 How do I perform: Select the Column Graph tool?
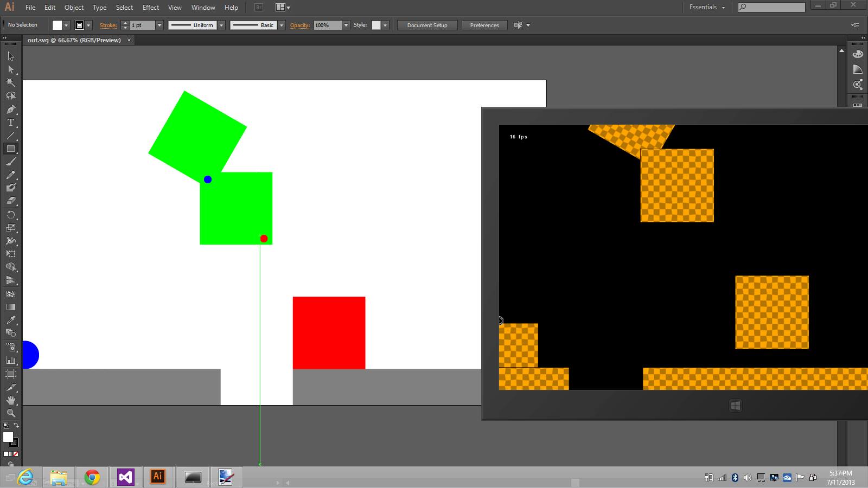[x=10, y=360]
